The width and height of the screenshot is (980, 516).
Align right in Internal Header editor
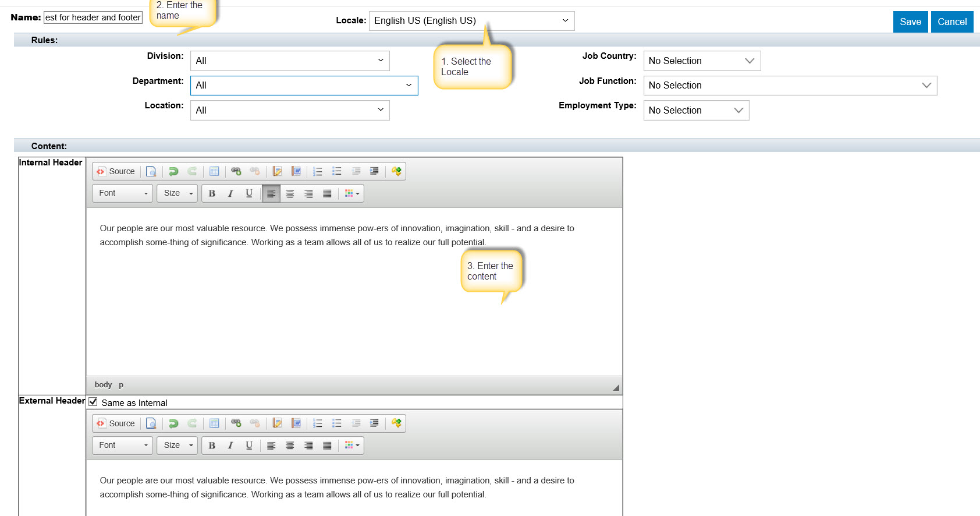coord(308,193)
